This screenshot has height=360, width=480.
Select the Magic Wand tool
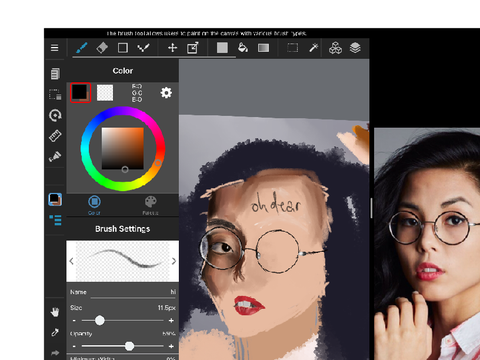point(313,48)
